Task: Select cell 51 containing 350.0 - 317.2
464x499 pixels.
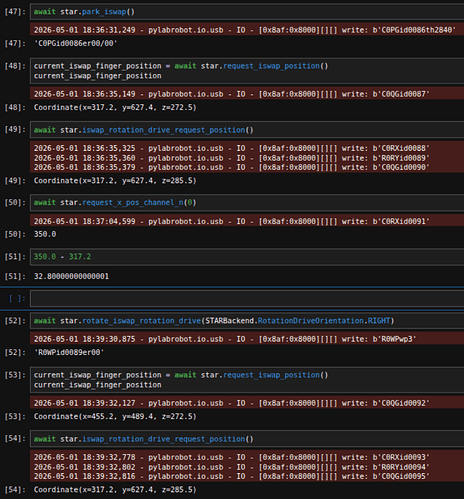Action: [247, 257]
